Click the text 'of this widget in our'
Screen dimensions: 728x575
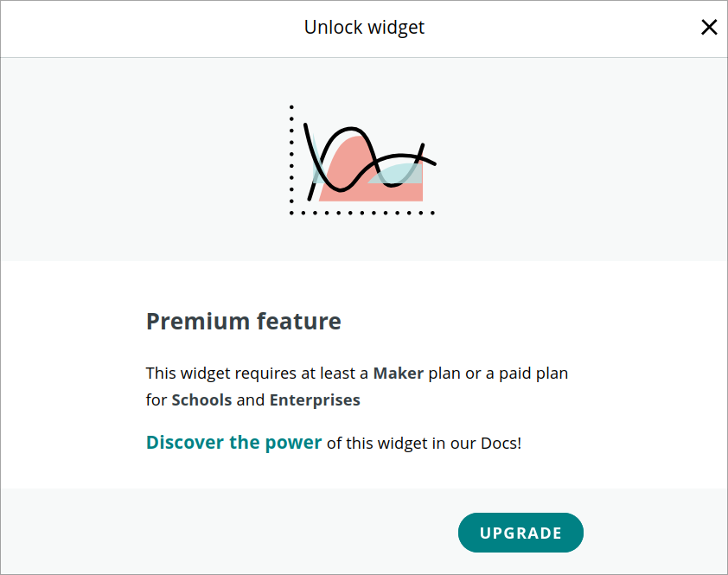pos(394,444)
